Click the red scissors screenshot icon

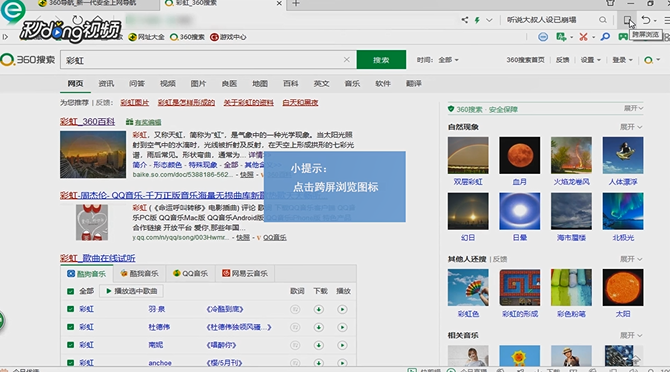click(583, 37)
